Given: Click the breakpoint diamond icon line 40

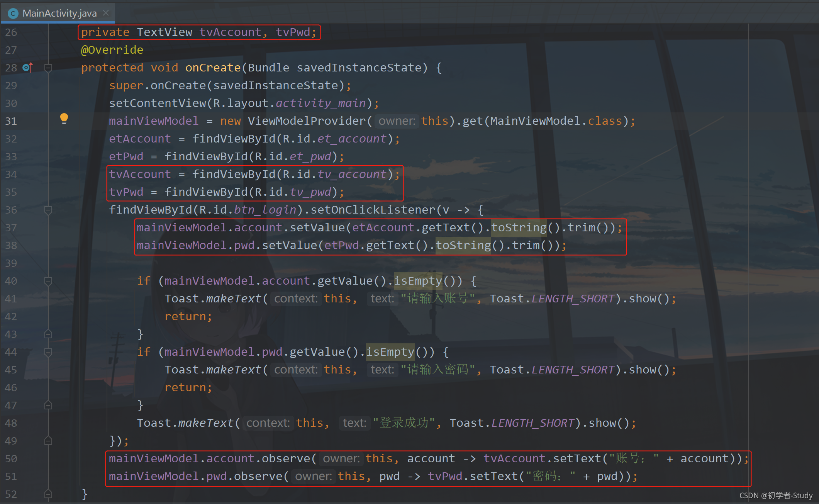Looking at the screenshot, I should coord(48,282).
